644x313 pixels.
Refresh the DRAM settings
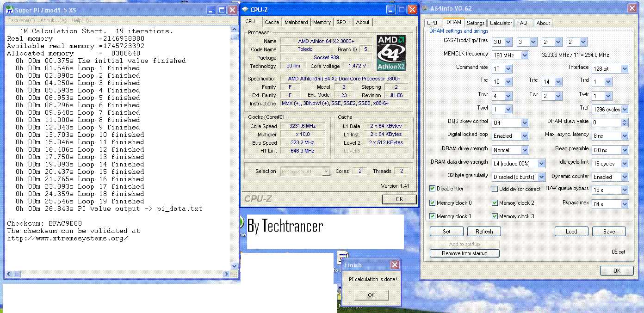(x=484, y=232)
